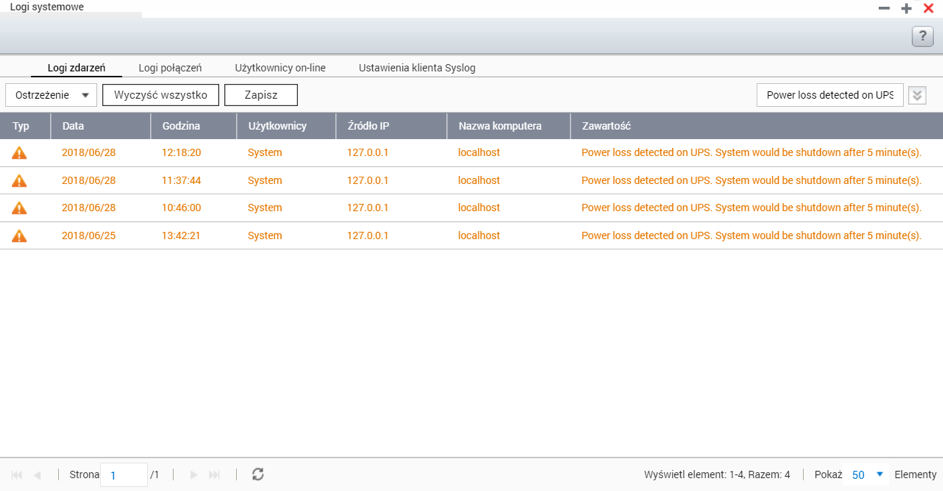Open the Ostrzeżenie severity filter dropdown
Screen dimensions: 943x491
tap(51, 95)
